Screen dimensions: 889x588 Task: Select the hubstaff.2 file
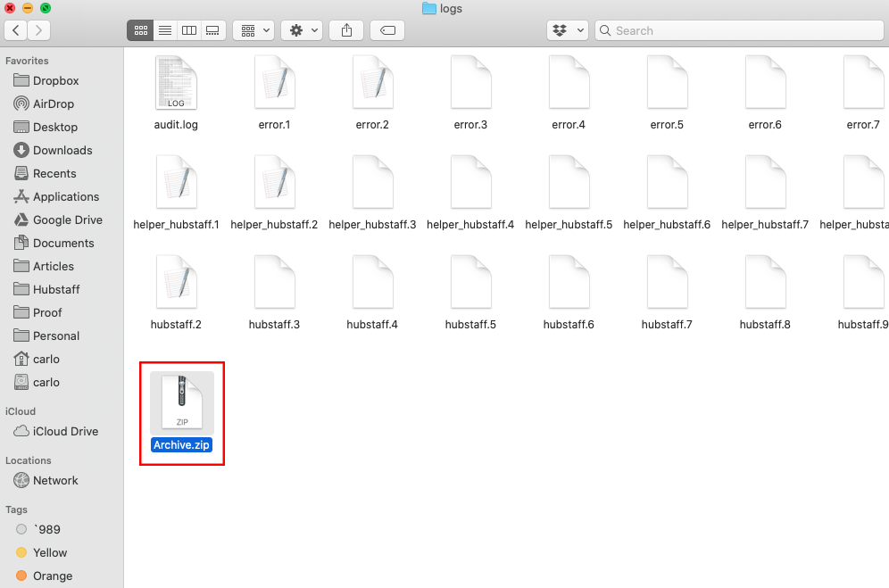(x=177, y=294)
